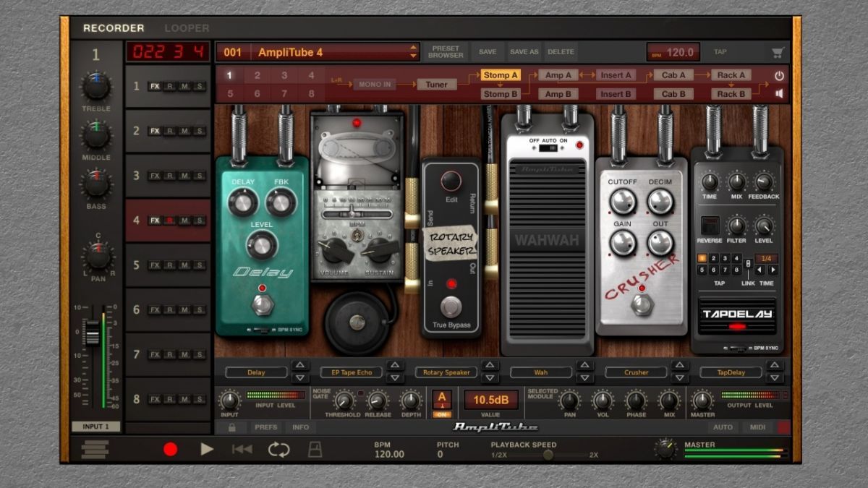Click the Rotary Speaker Edit knob
Viewport: 868px width, 488px height.
451,180
